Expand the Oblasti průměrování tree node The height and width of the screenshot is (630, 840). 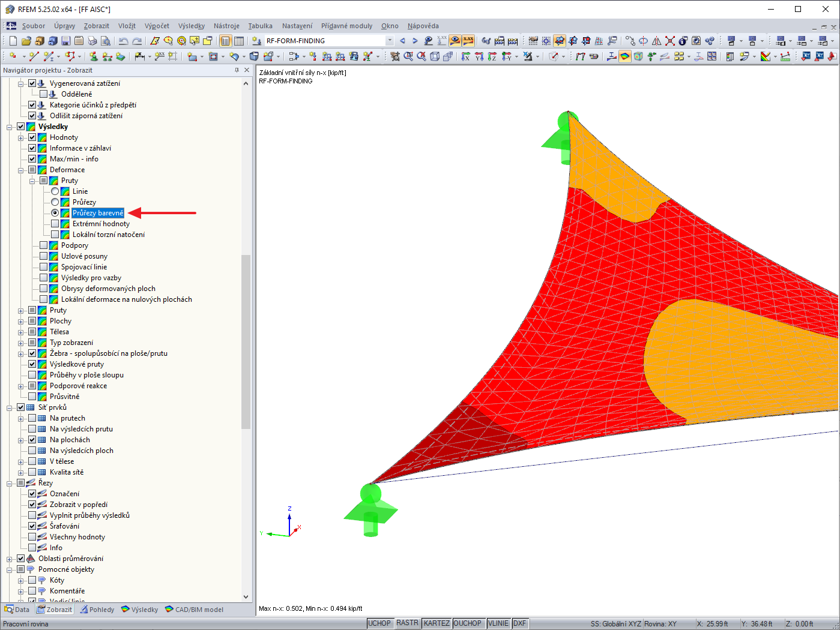pos(10,559)
